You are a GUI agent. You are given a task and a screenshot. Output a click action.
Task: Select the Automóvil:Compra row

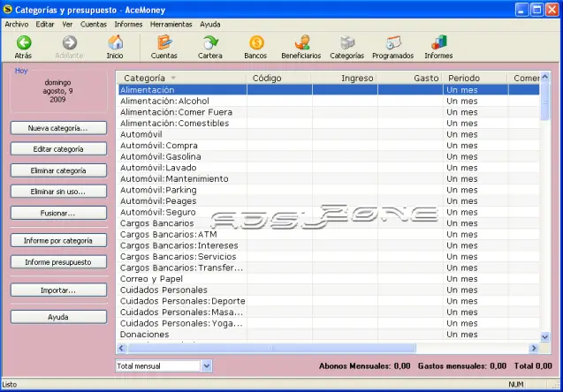(329, 146)
